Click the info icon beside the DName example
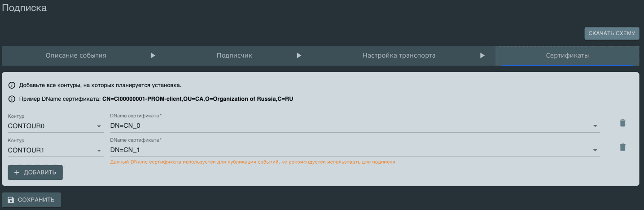Screen dimensions: 644x210 click(12, 99)
